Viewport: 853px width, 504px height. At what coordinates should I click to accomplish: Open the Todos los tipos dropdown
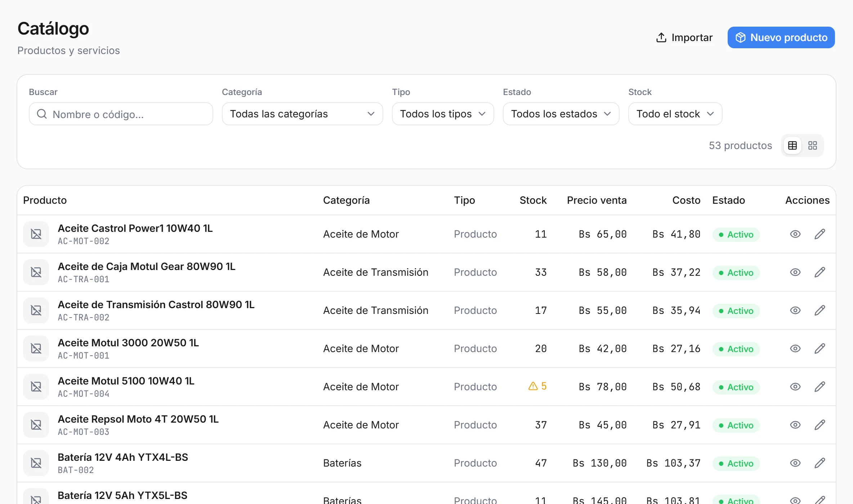pyautogui.click(x=443, y=114)
